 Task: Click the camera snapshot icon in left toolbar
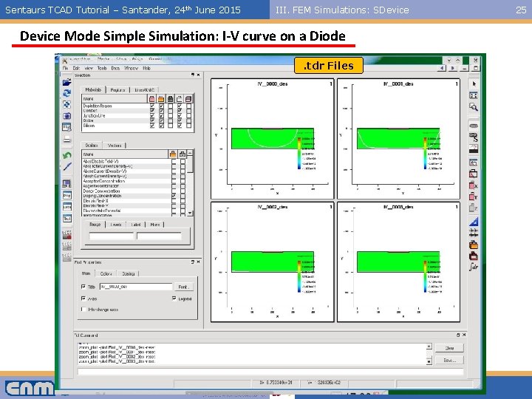[66, 116]
